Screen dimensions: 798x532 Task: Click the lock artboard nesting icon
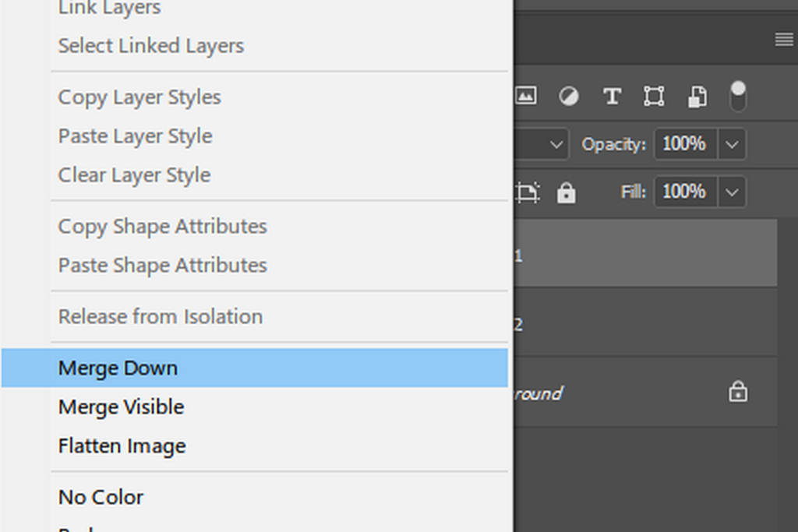coord(528,192)
